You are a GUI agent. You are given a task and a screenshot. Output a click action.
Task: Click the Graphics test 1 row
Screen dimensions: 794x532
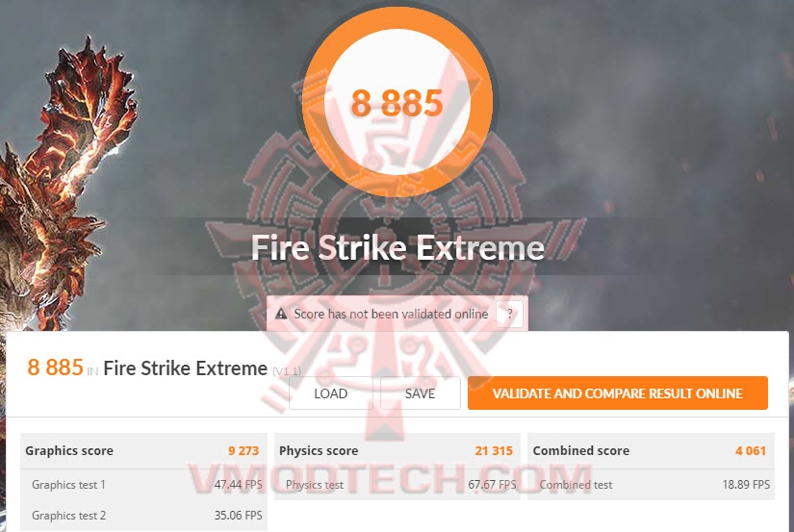143,485
